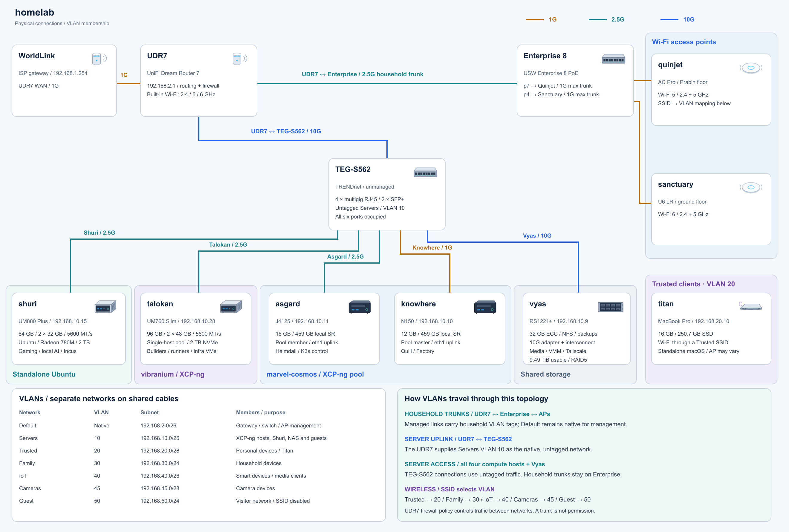Click 'N150 / 192.168.10.10' on knowhere
The width and height of the screenshot is (789, 532).
click(427, 321)
